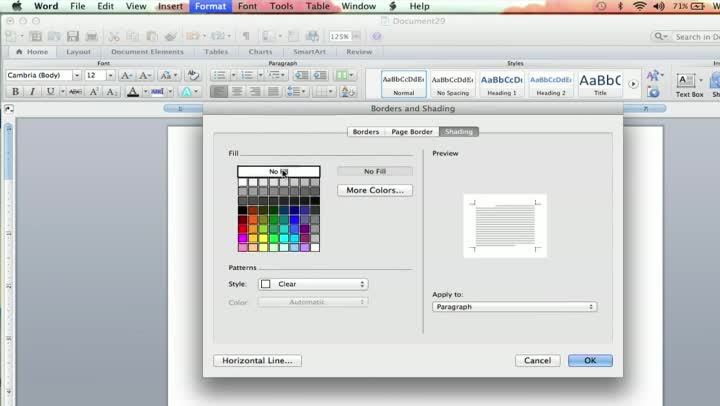Click the volume icon in menu bar

point(658,6)
